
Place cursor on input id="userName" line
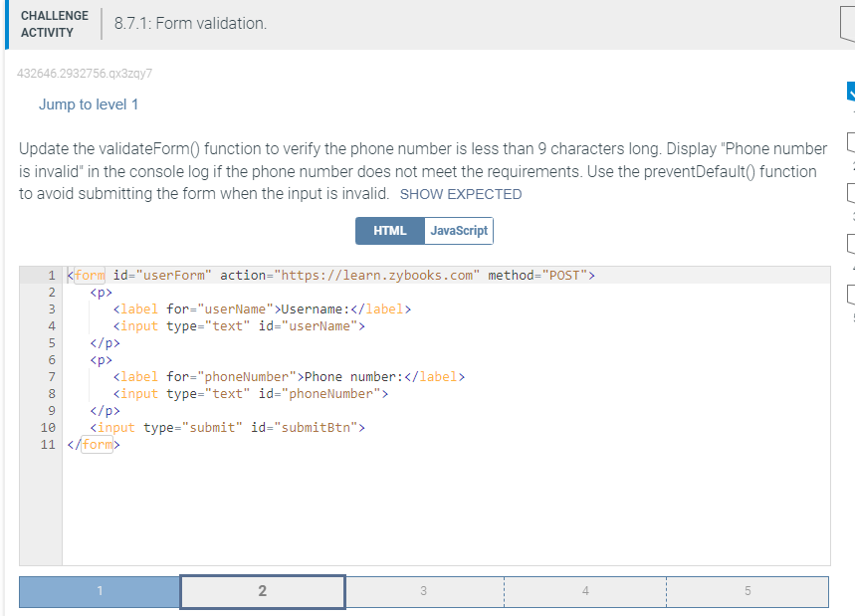(239, 326)
